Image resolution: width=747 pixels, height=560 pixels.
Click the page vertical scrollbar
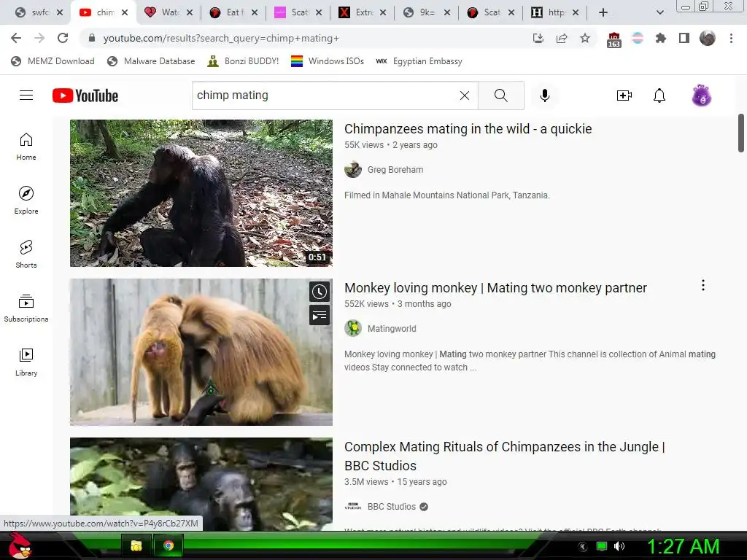pos(741,133)
